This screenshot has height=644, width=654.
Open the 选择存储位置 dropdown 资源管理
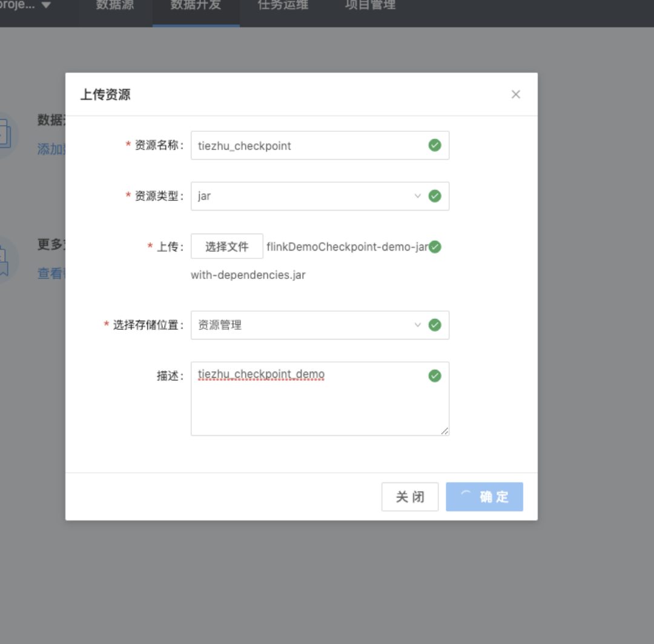click(320, 325)
